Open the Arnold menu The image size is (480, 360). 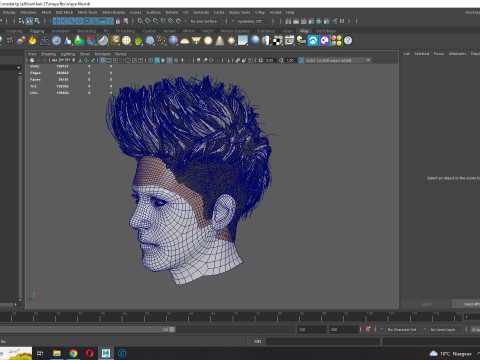click(x=275, y=12)
